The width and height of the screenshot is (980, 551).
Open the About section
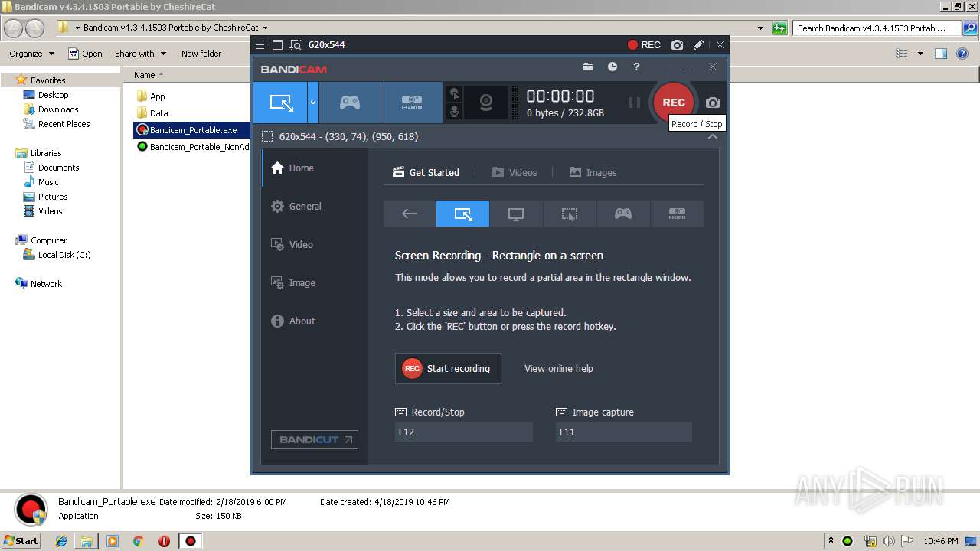point(315,321)
